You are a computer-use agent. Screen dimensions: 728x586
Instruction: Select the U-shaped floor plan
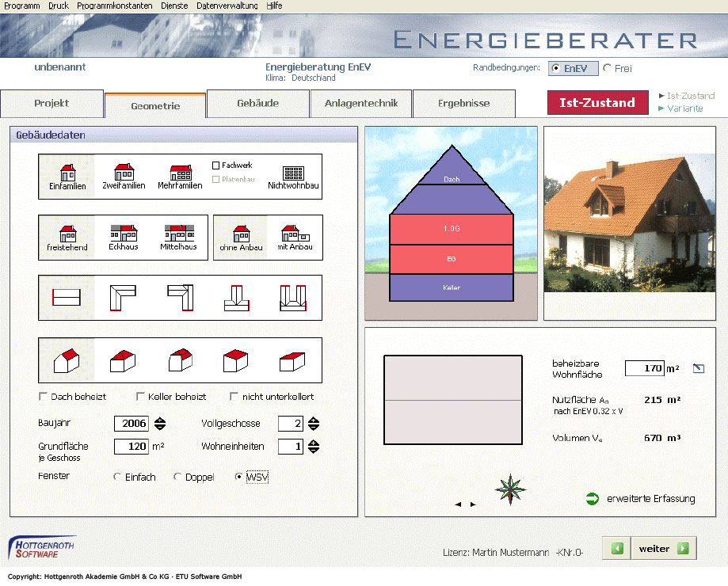[x=293, y=298]
